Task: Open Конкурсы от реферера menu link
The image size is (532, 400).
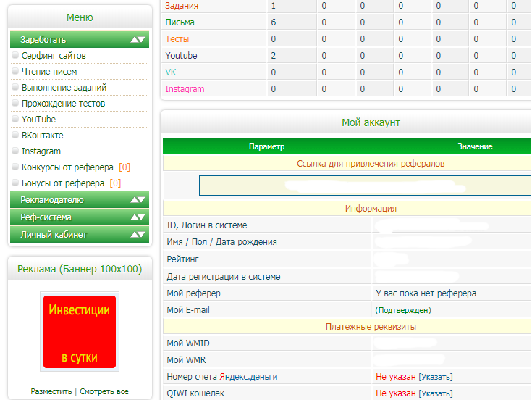Action: (67, 167)
